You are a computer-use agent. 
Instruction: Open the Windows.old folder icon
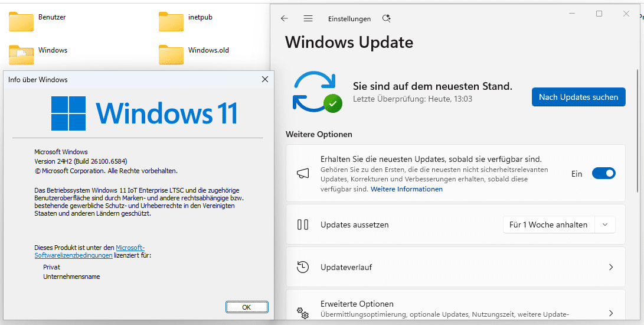coord(171,54)
